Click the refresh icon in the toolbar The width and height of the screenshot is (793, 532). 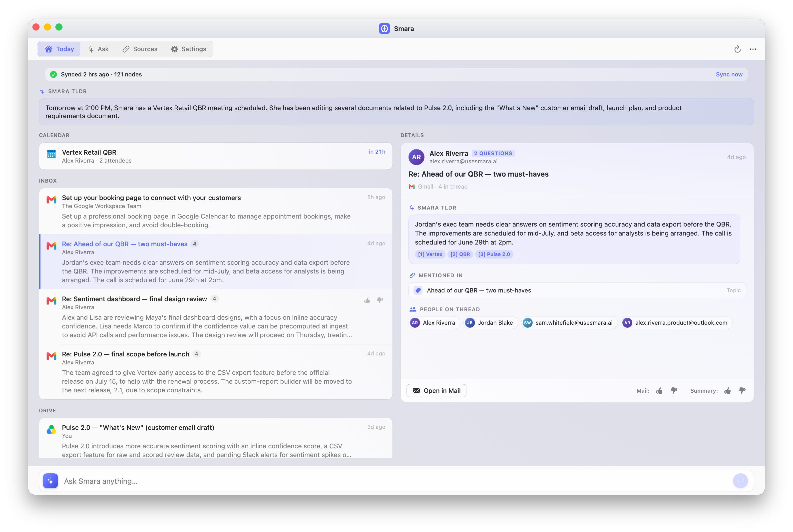(737, 49)
